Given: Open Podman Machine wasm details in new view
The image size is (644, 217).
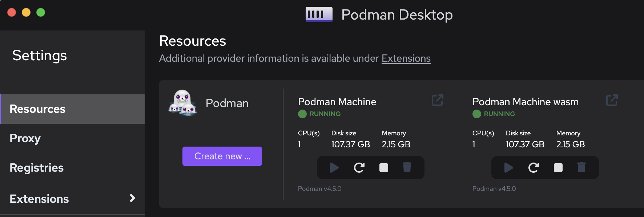Looking at the screenshot, I should 612,100.
